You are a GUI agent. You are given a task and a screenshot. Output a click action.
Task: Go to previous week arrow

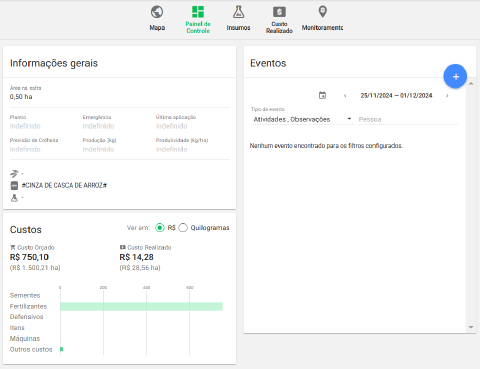345,96
